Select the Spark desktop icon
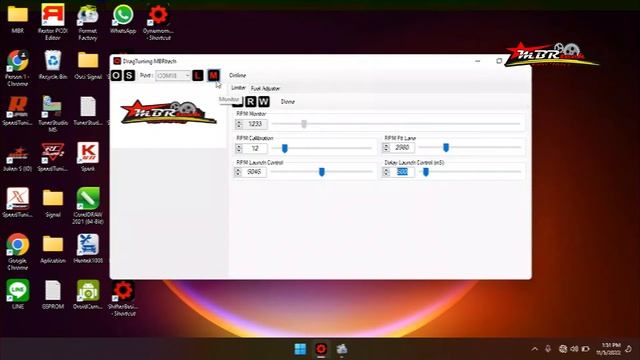Image resolution: width=640 pixels, height=360 pixels. (88, 157)
